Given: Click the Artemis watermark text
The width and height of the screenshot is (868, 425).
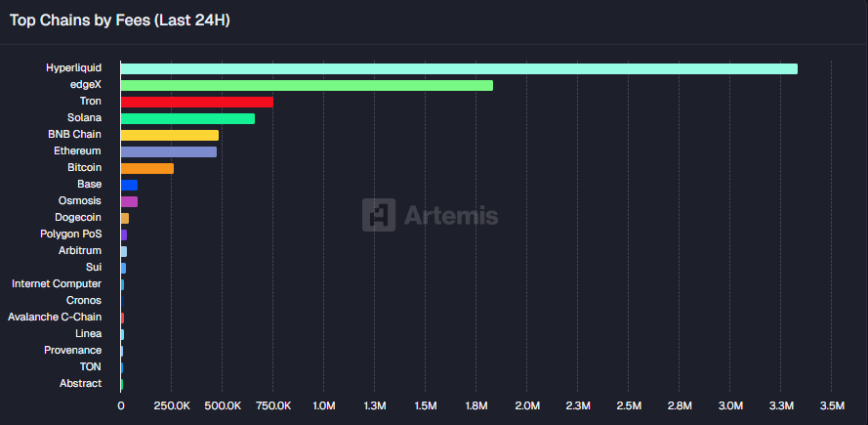Looking at the screenshot, I should 450,216.
